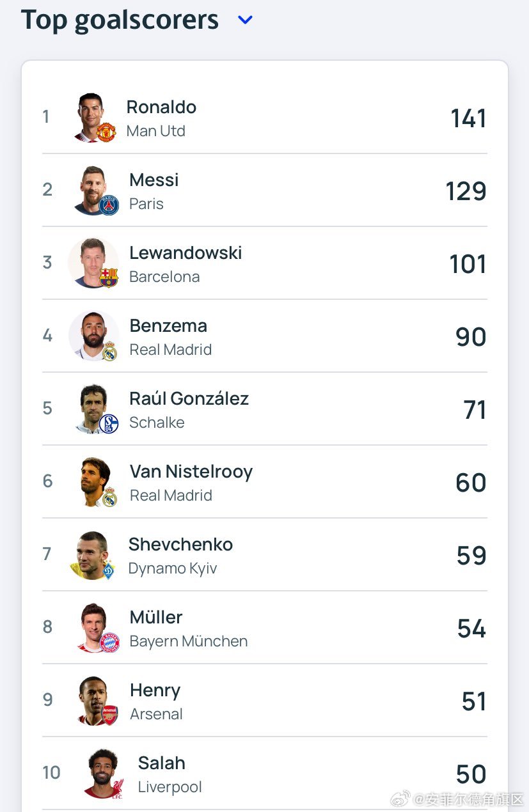The height and width of the screenshot is (812, 529).
Task: Expand the Top goalscorers dropdown arrow
Action: coord(245,20)
